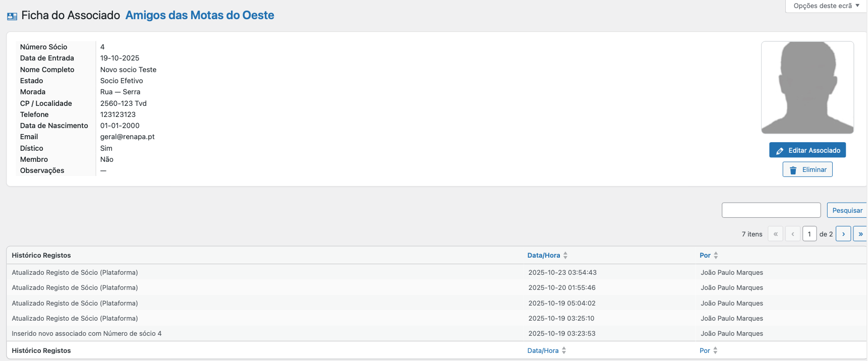Jump to last page of history records
Screen dimensions: 868x361
pyautogui.click(x=860, y=234)
